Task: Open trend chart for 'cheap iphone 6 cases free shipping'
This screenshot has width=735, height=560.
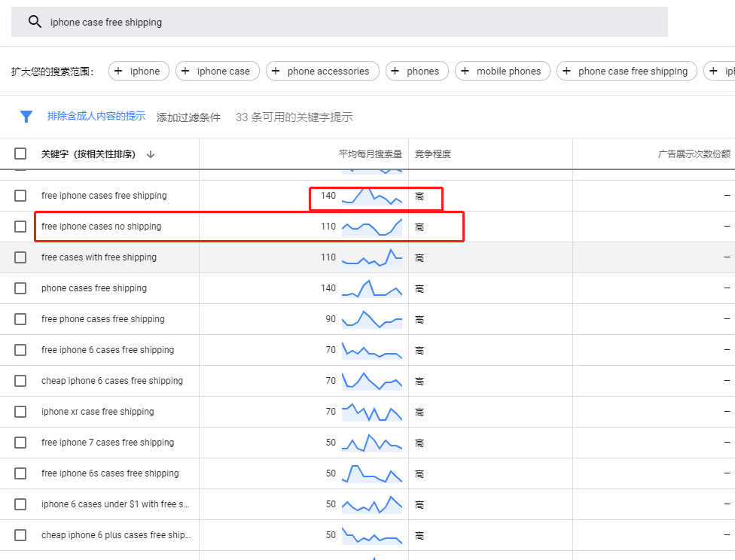Action: (x=372, y=381)
